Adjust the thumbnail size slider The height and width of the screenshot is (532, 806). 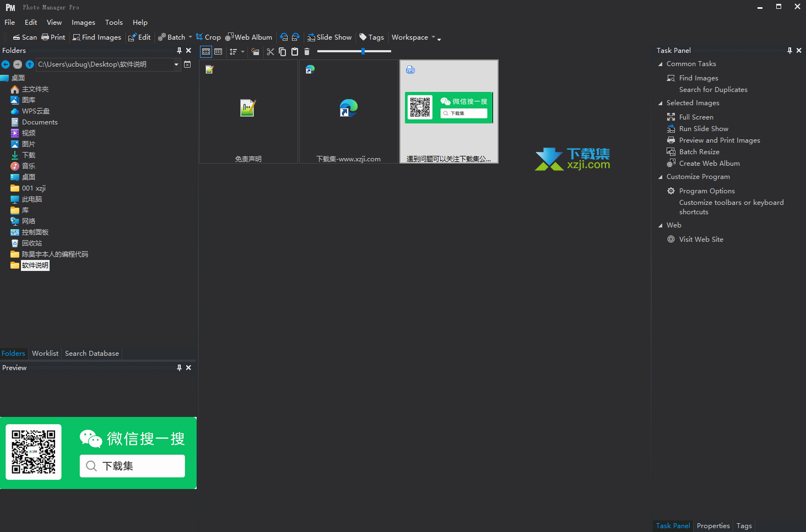[363, 51]
